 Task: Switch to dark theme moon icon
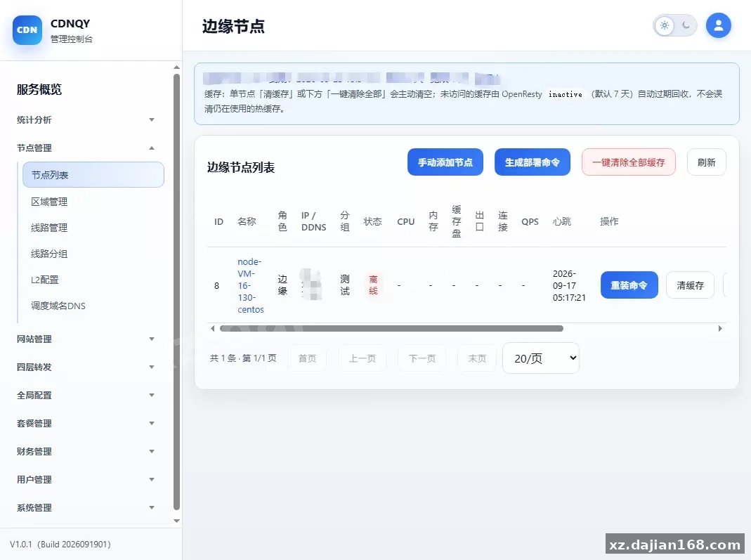(x=686, y=25)
